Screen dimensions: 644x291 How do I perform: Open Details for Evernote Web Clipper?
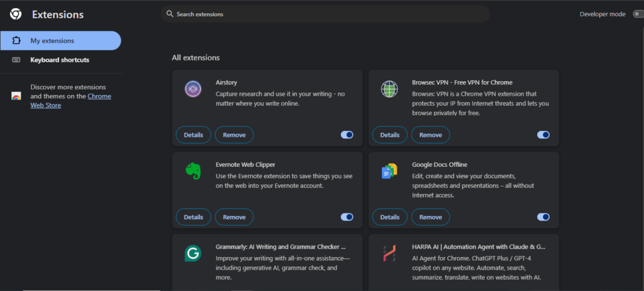pyautogui.click(x=194, y=217)
